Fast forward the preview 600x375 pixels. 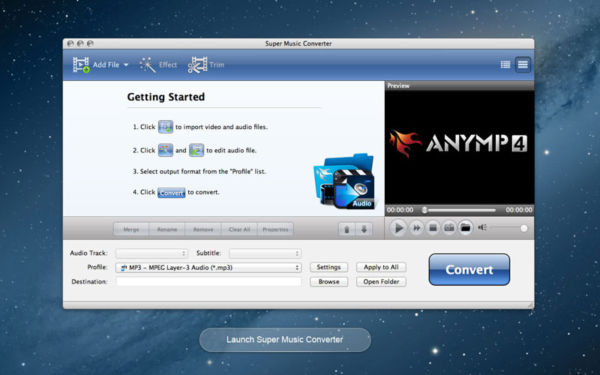(416, 228)
